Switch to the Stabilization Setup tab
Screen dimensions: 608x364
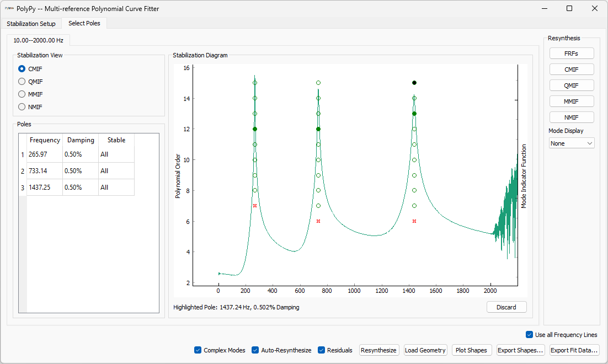[31, 24]
